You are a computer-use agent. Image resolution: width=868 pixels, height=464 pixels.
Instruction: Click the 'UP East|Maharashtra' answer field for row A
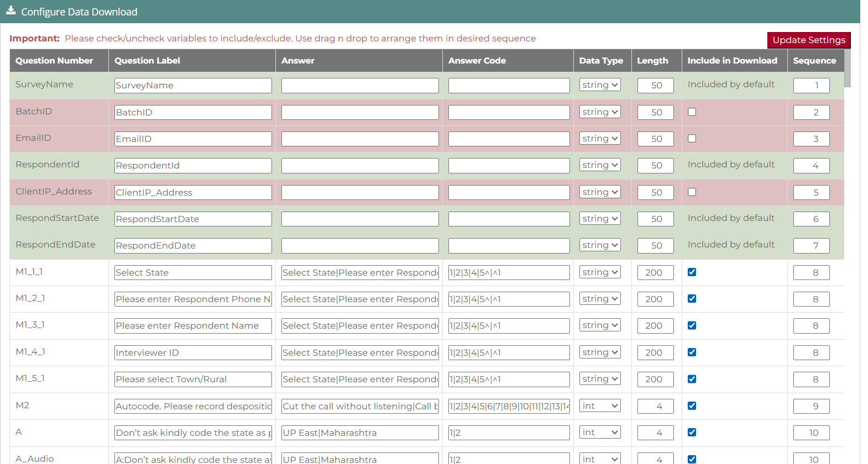(360, 433)
